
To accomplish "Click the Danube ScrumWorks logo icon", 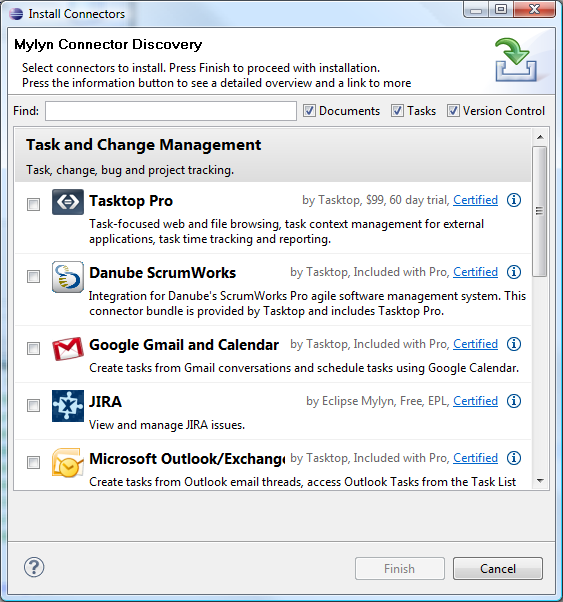I will coord(68,277).
